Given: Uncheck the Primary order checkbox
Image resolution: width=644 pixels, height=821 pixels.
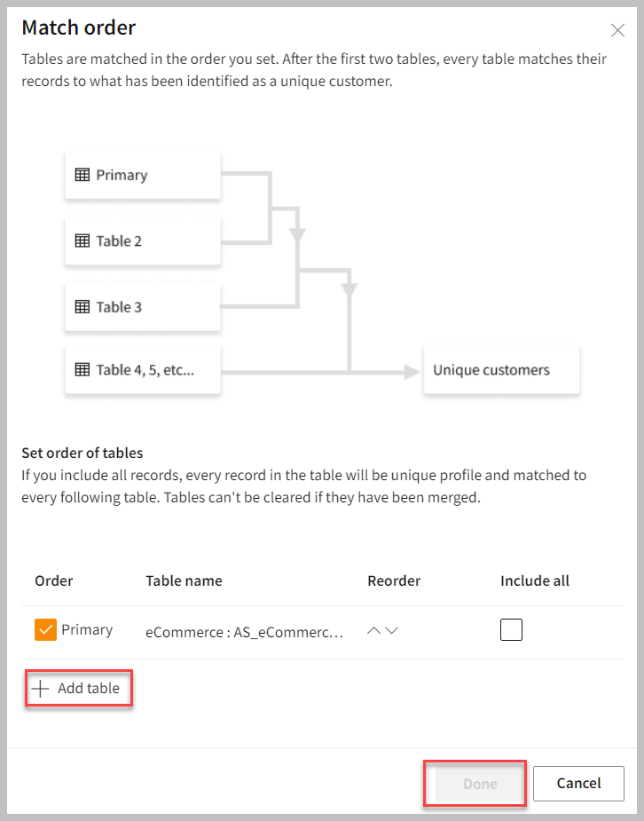Looking at the screenshot, I should pos(45,630).
